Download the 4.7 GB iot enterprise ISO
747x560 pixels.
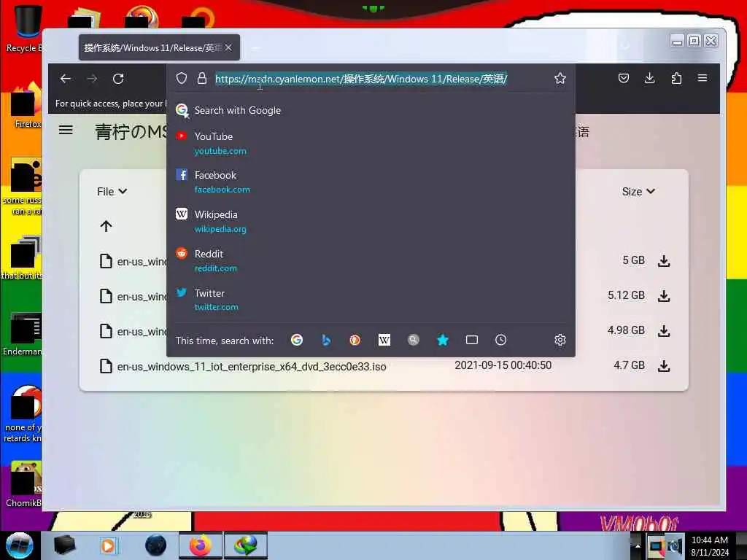click(x=664, y=366)
